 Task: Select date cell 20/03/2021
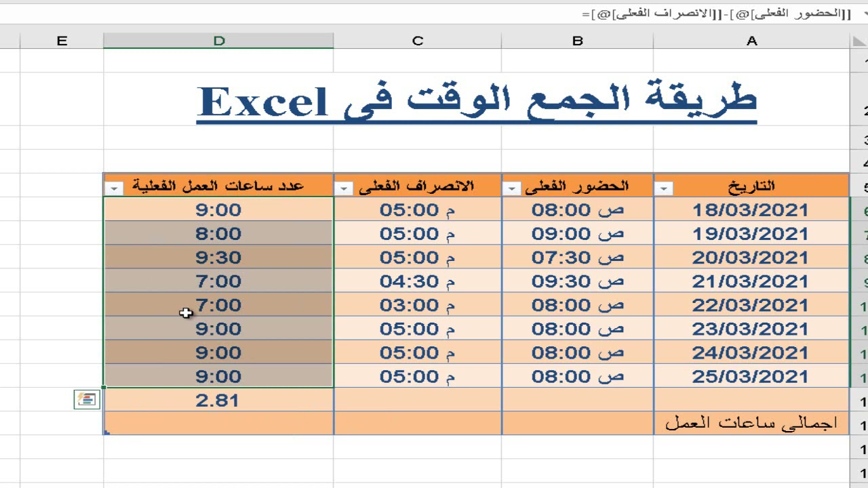pos(751,257)
